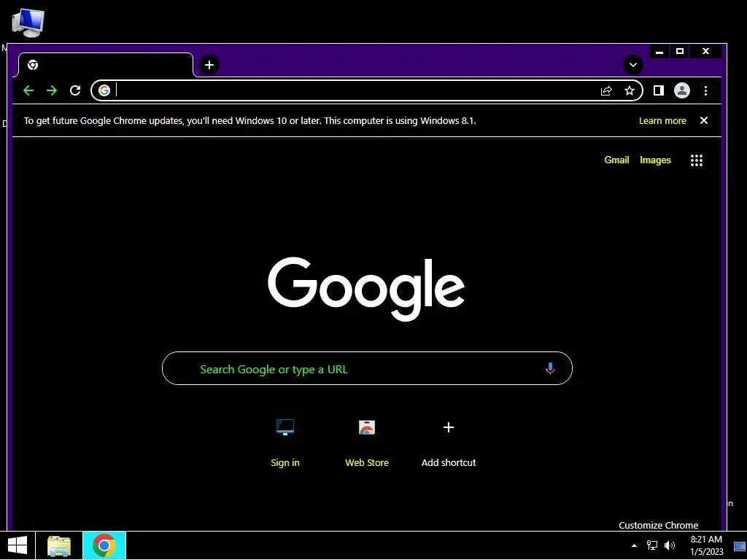Open the Google apps grid
This screenshot has width=747, height=560.
697,160
